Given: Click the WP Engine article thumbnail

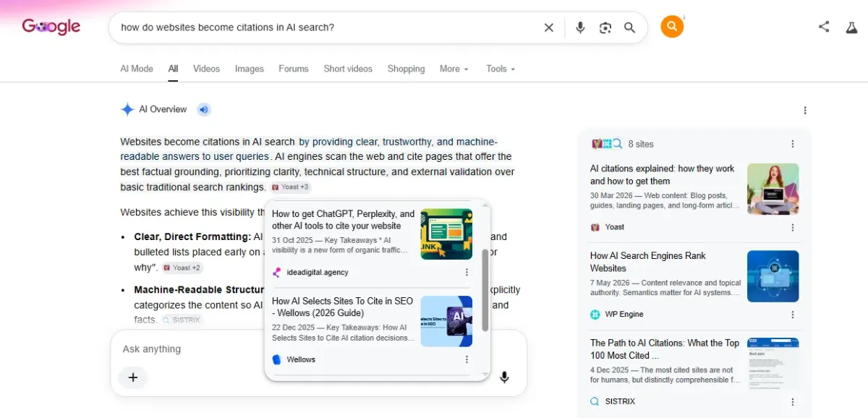Looking at the screenshot, I should [773, 276].
